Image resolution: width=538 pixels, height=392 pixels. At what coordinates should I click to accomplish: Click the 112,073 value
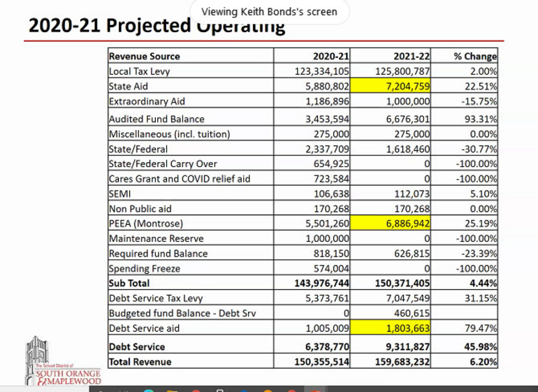click(x=412, y=194)
